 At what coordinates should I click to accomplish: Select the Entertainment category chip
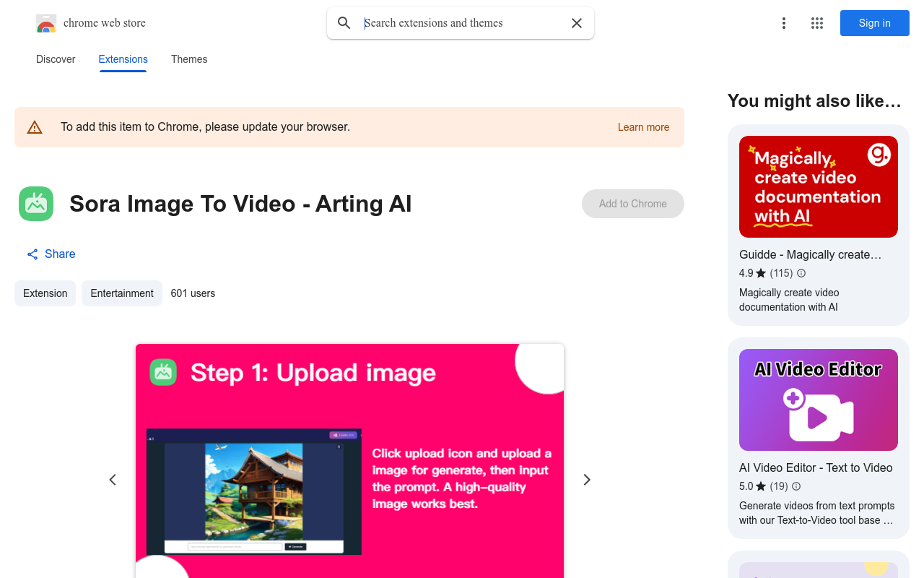pyautogui.click(x=122, y=293)
